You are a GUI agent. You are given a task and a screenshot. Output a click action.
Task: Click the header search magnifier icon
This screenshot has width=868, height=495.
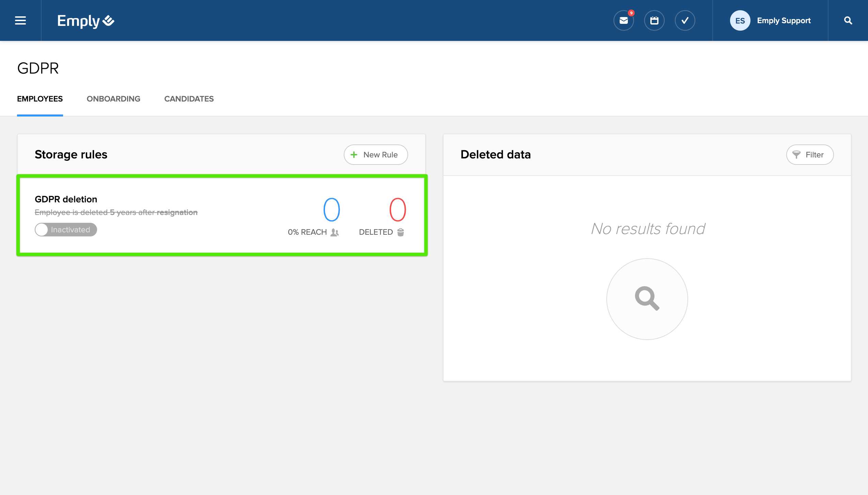click(848, 20)
